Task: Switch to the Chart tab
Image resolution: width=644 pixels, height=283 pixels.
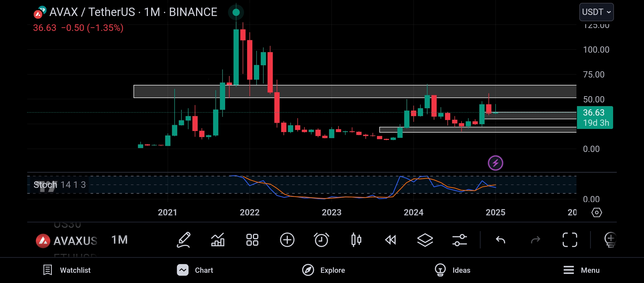Action: [195, 270]
